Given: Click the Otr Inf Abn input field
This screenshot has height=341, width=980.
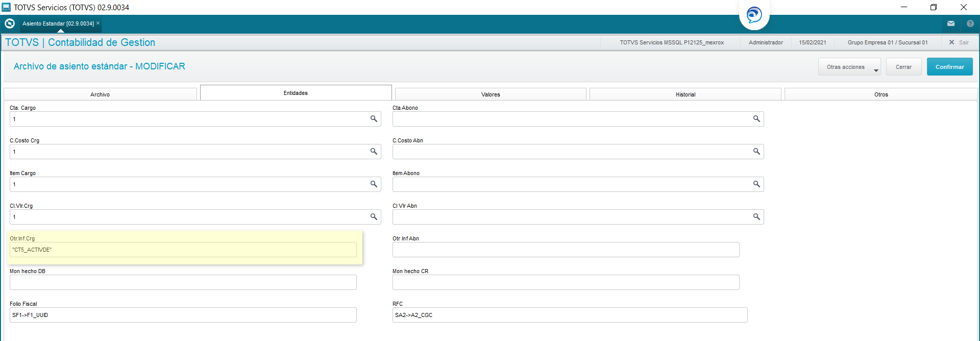Looking at the screenshot, I should (566, 250).
